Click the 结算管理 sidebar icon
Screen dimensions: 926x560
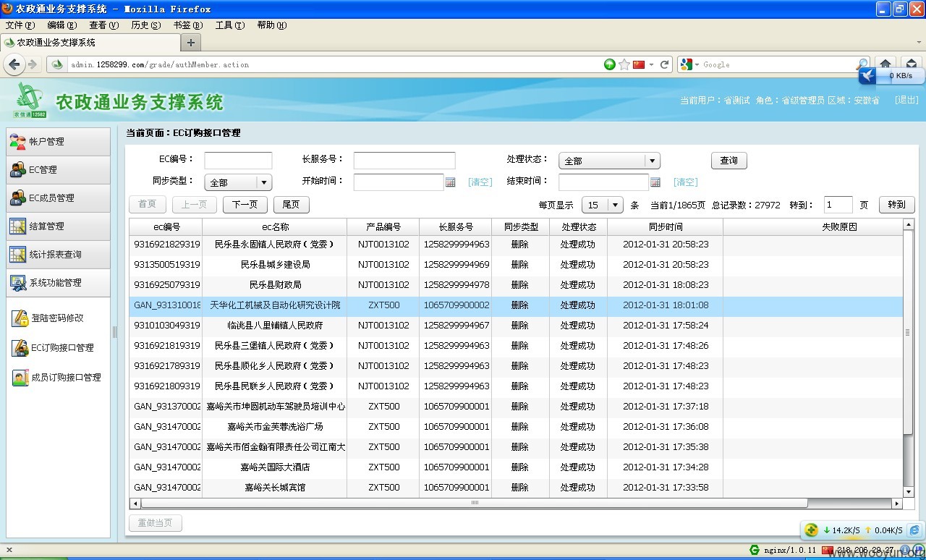(x=18, y=226)
